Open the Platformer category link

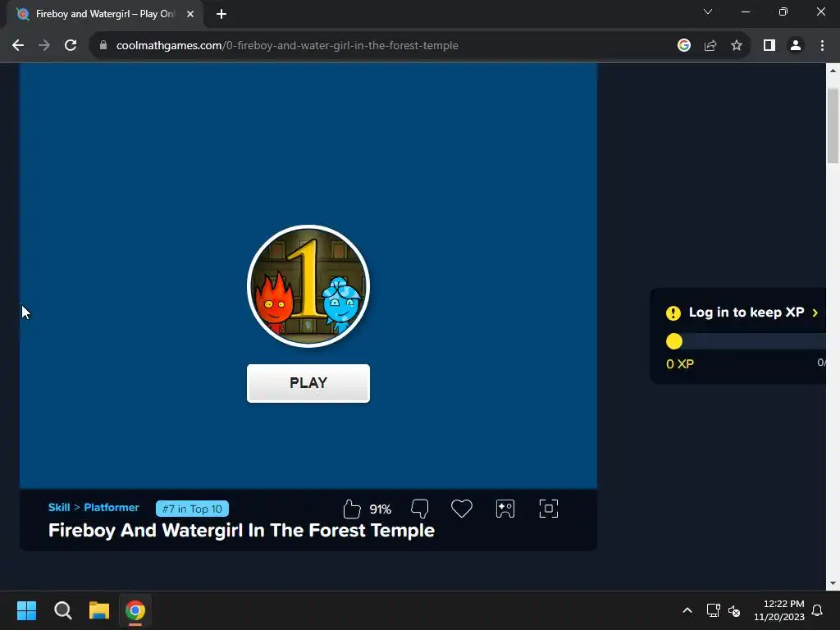tap(112, 507)
